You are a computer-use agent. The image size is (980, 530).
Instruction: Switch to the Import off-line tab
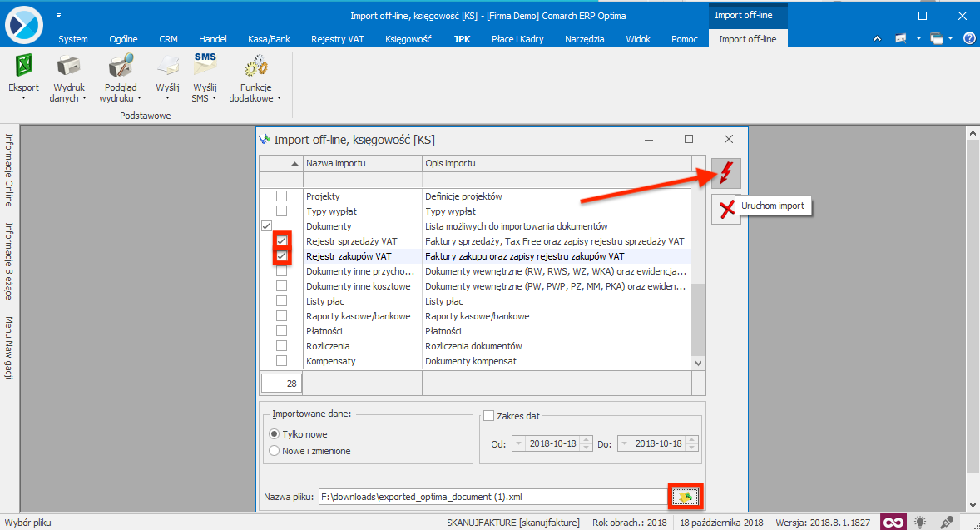747,37
